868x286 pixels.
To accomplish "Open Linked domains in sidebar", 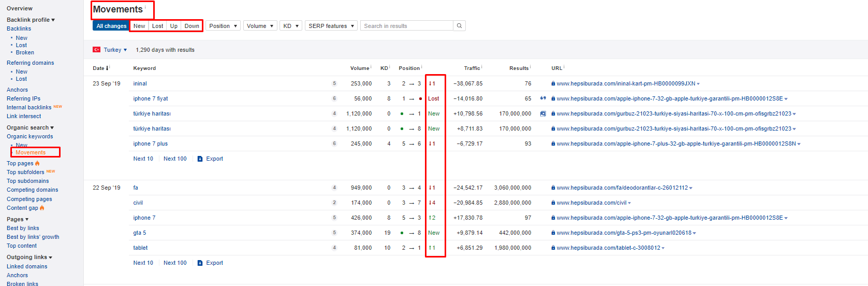I will [27, 266].
